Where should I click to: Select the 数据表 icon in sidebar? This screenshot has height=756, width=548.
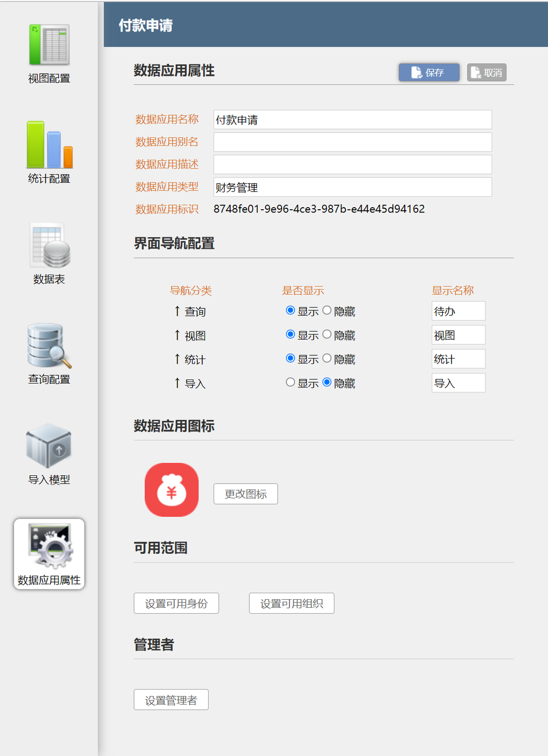(x=49, y=246)
